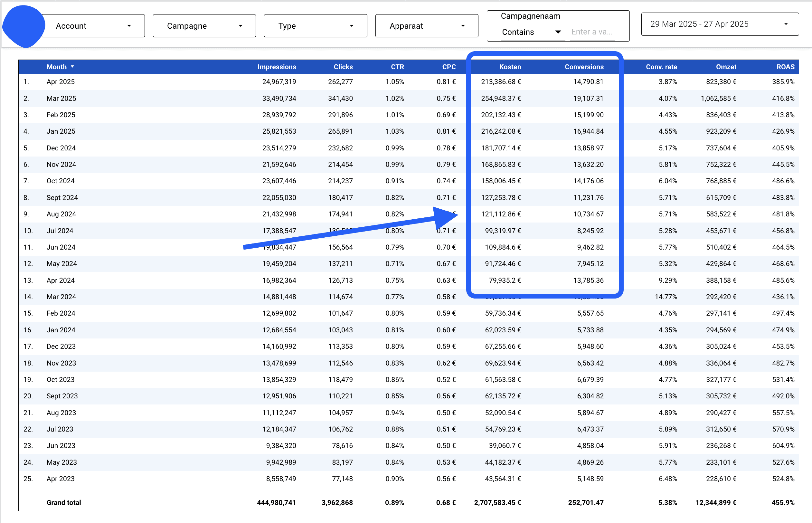The height and width of the screenshot is (523, 812).
Task: Expand the Campagne dropdown filter
Action: tap(204, 26)
